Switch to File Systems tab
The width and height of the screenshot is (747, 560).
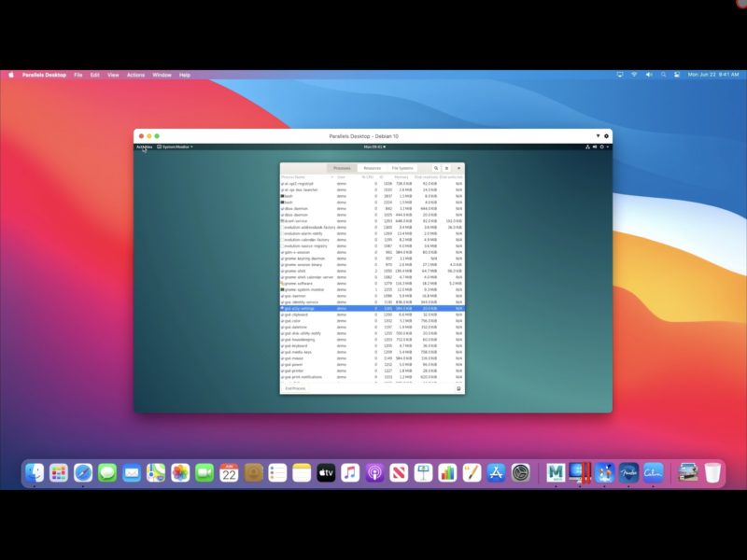click(402, 168)
